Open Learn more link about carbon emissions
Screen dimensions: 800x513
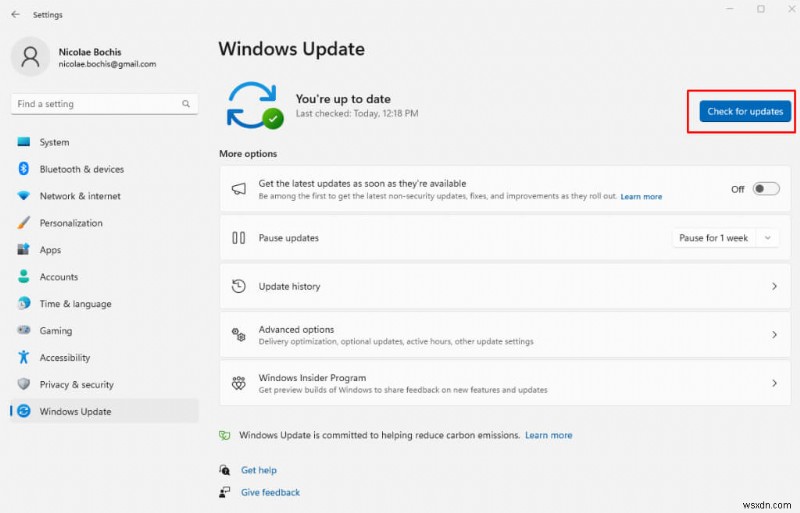pos(548,435)
